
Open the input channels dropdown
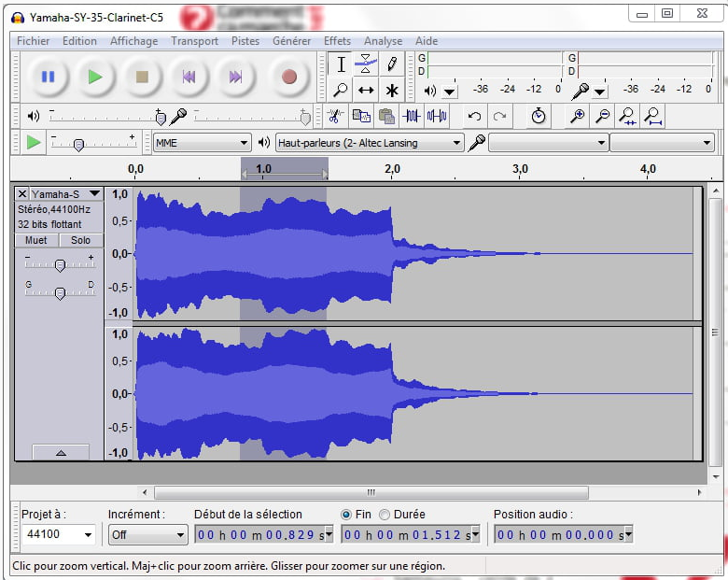point(662,143)
